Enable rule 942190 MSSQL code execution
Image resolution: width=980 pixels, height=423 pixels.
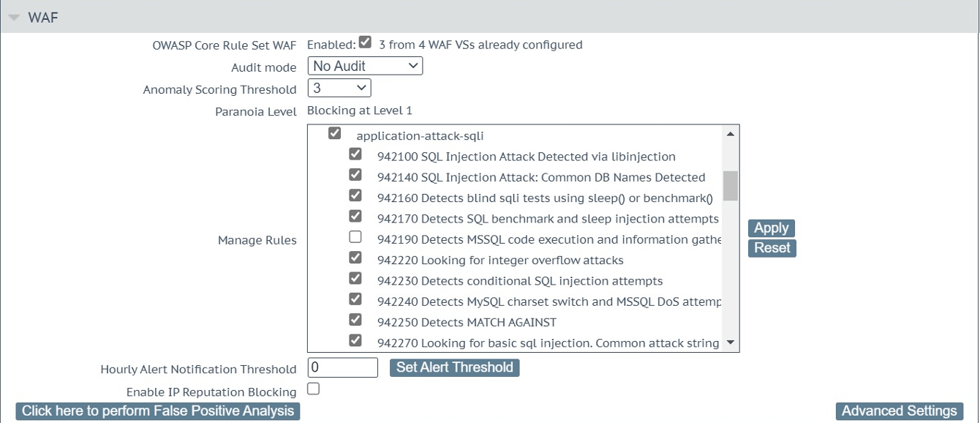pyautogui.click(x=355, y=237)
